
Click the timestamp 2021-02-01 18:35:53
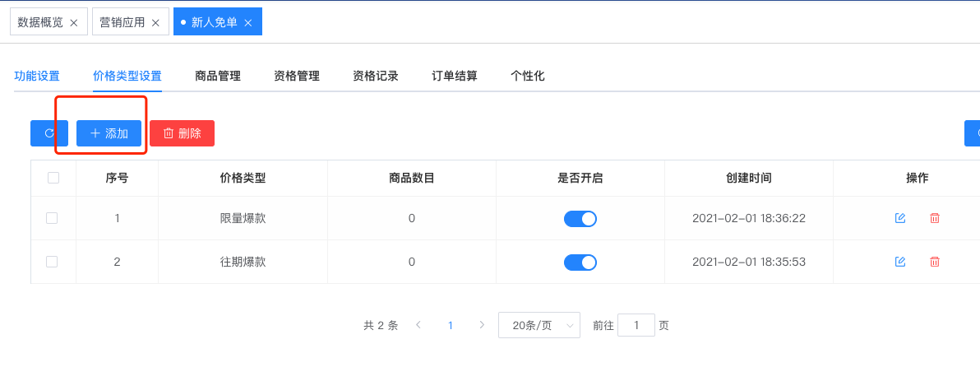tap(749, 262)
